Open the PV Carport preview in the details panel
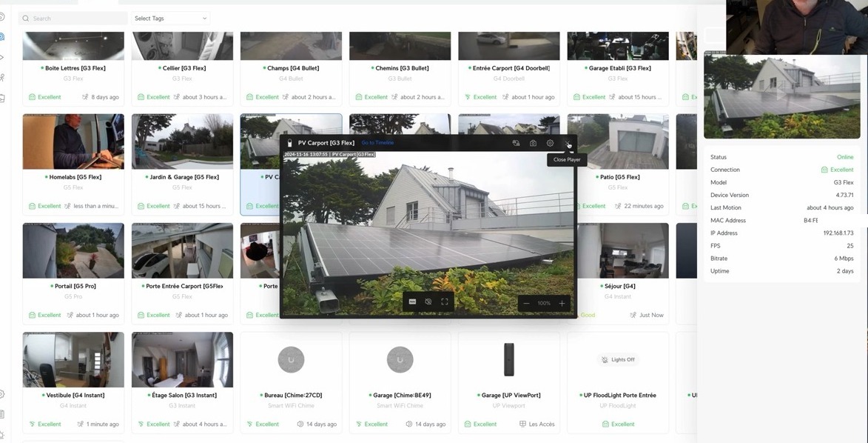 781,95
